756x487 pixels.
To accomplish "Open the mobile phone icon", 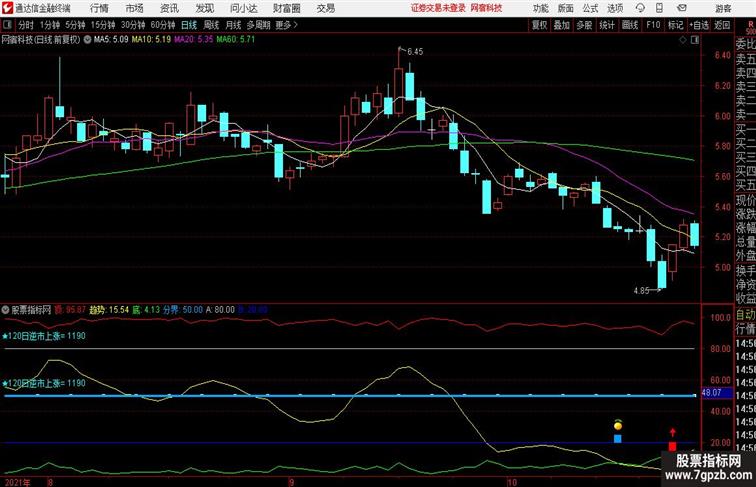I will 660,8.
